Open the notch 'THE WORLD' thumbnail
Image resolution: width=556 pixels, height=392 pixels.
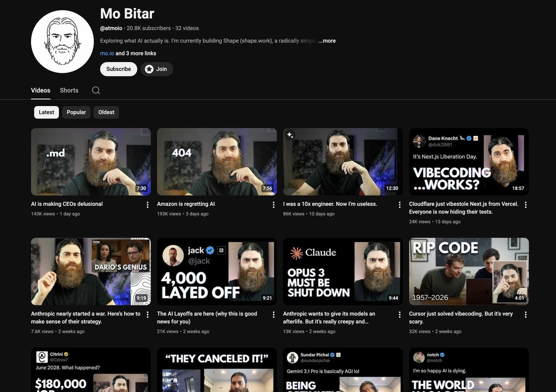469,370
